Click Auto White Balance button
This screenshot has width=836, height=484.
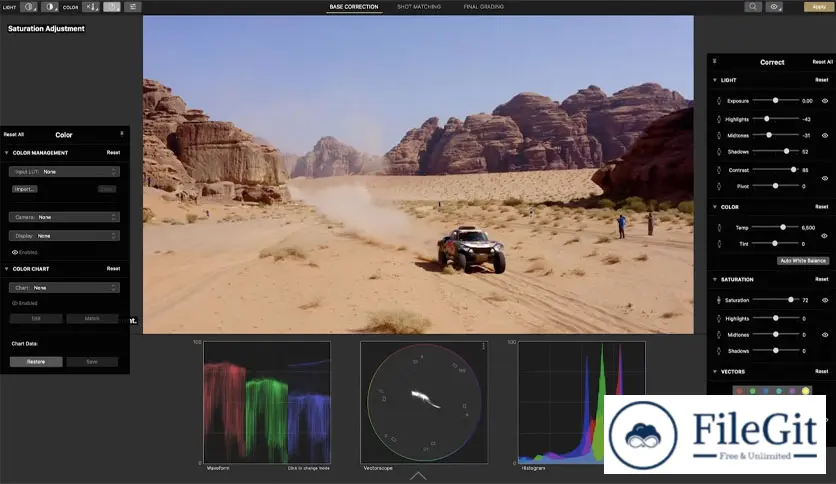802,261
